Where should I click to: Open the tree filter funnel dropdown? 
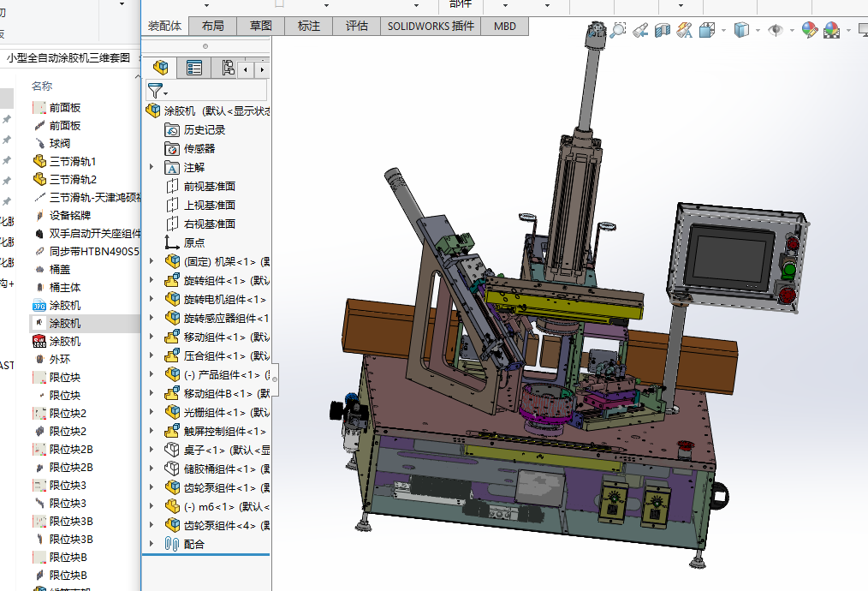[x=158, y=90]
